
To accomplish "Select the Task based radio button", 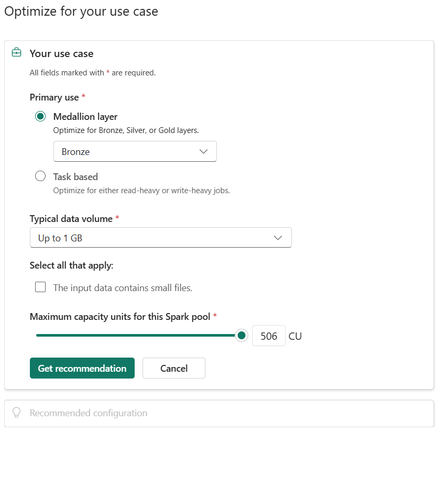I will tap(40, 176).
